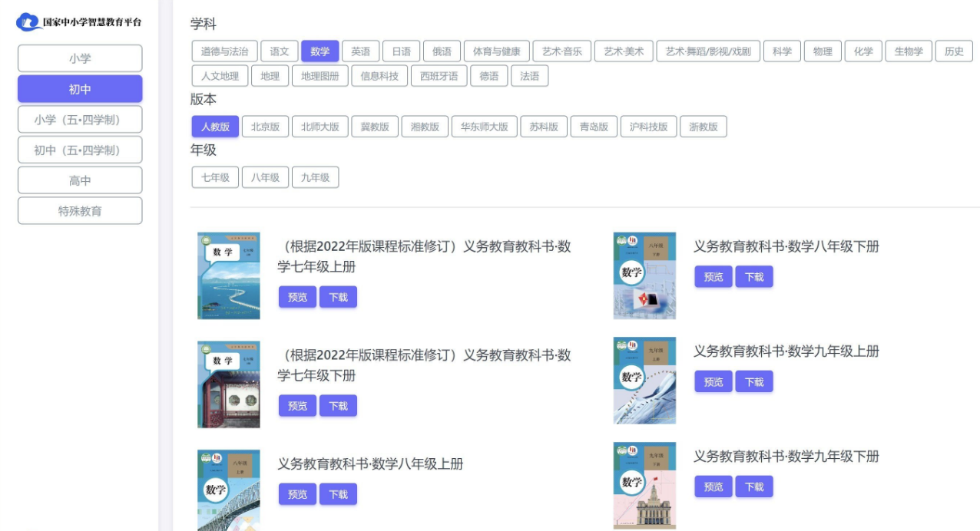The width and height of the screenshot is (980, 531).
Task: Pick the 信息科技 subject filter
Action: [x=379, y=76]
